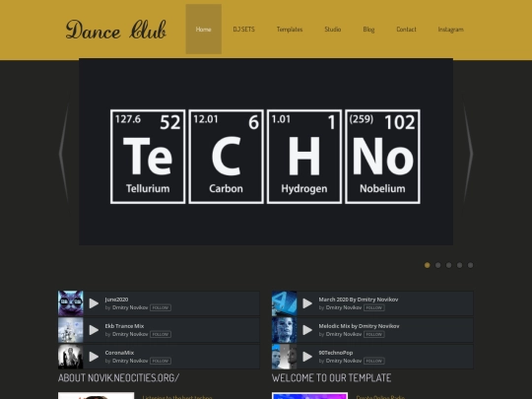Open the Blog page
Screen dimensions: 532x399
(x=368, y=30)
